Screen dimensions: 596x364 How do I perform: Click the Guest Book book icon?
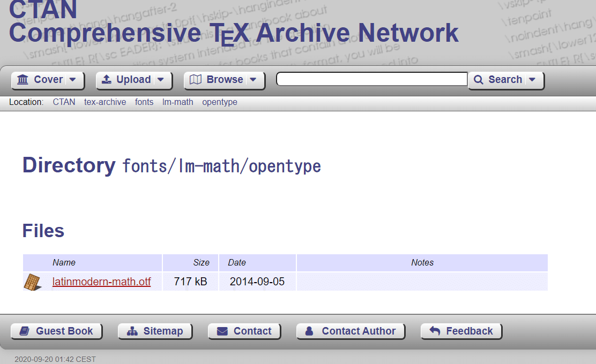coord(24,331)
